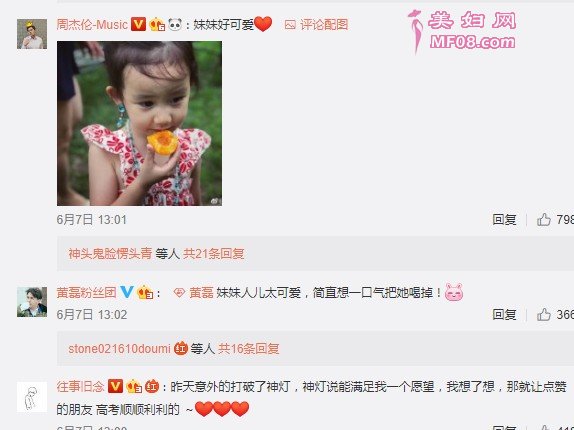The width and height of the screenshot is (574, 430).
Task: Open 往事旧念 profile avatar
Action: tap(32, 397)
